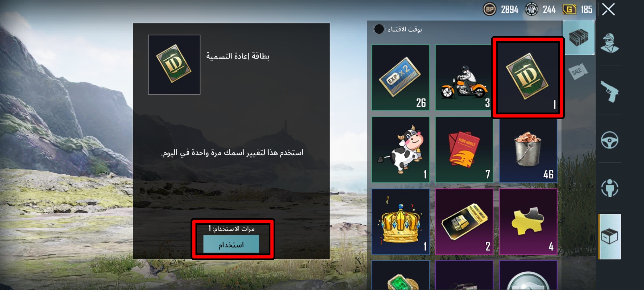Select the premium crate coupon item
Screen dimensions: 644x290
pyautogui.click(x=464, y=222)
